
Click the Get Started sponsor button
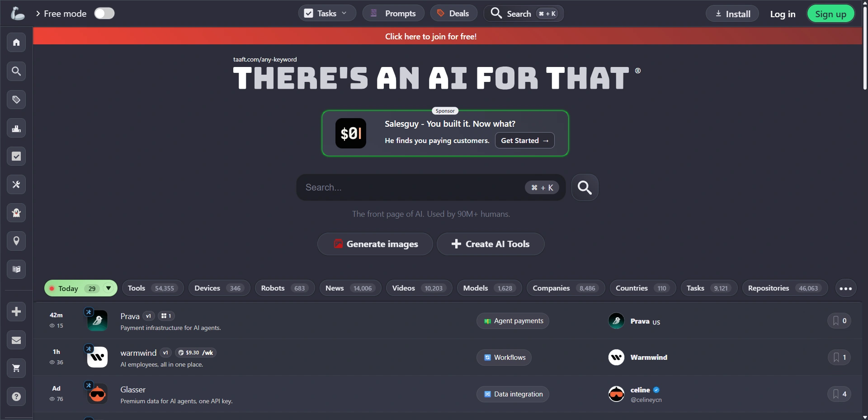point(524,140)
